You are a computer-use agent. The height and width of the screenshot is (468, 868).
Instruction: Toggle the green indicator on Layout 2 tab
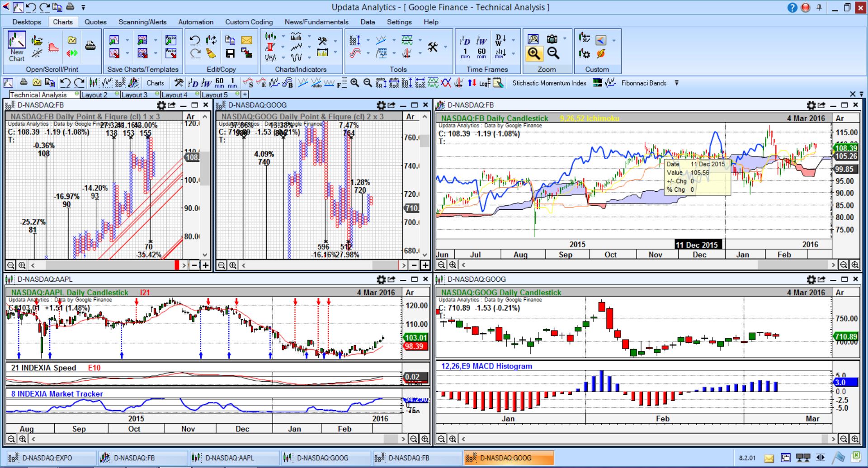[117, 94]
